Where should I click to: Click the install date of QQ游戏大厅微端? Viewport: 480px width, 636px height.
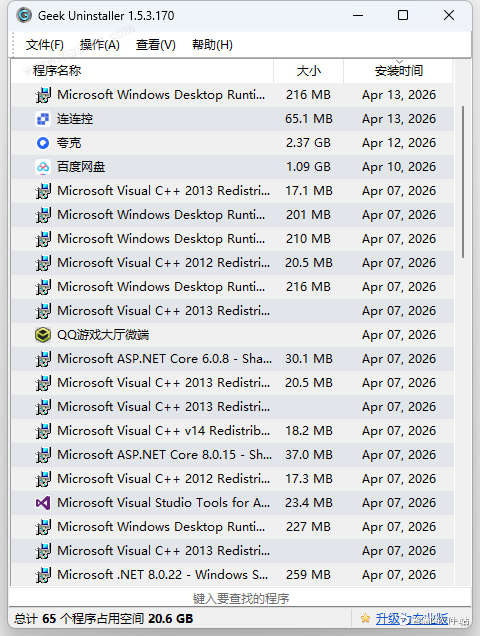point(399,335)
